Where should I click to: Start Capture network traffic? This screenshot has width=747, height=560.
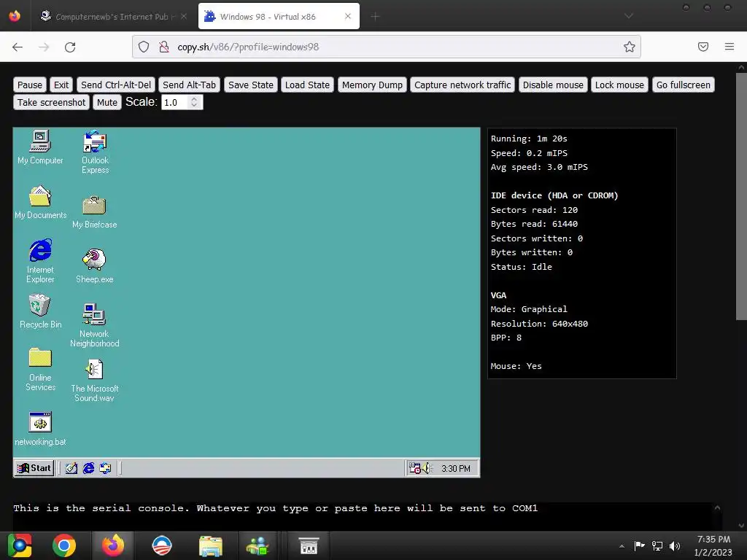pyautogui.click(x=462, y=85)
